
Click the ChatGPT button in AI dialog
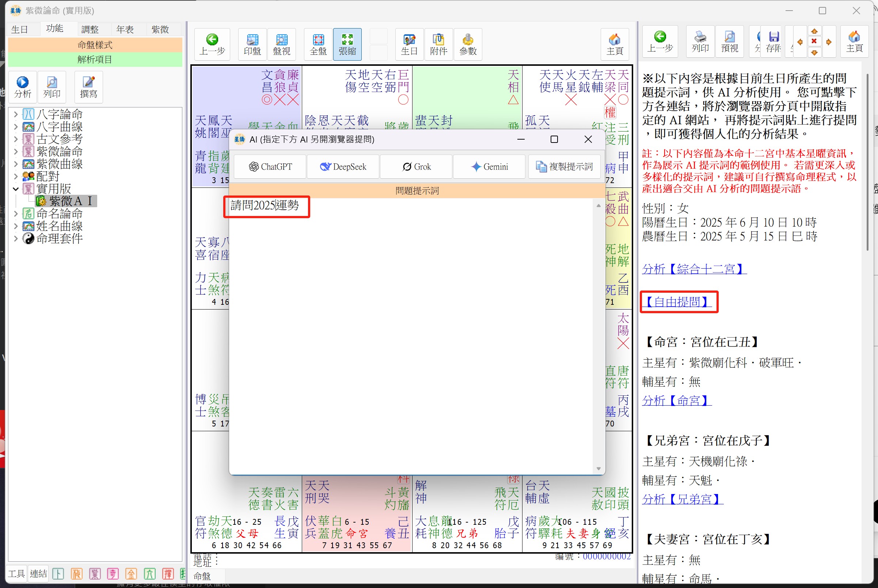click(x=270, y=167)
